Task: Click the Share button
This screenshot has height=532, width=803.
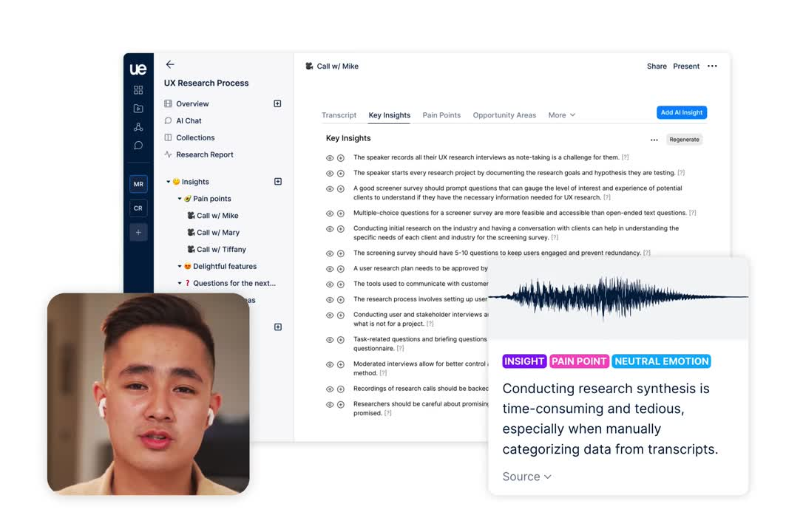Action: (657, 66)
